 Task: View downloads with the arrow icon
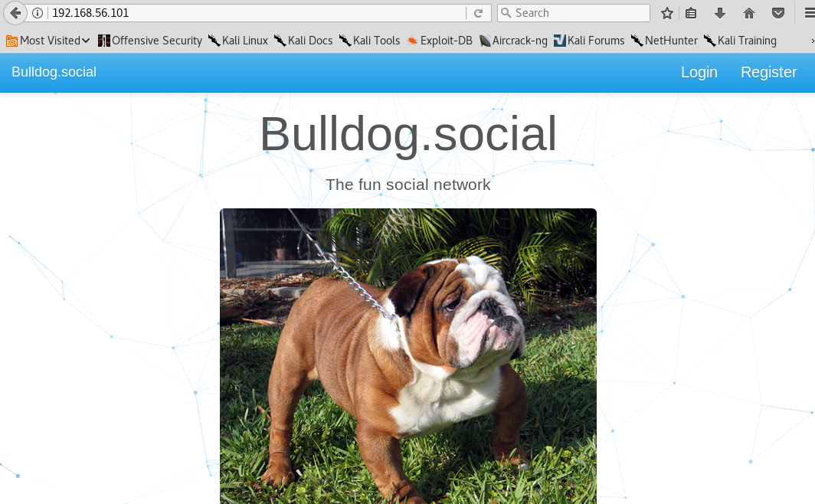tap(718, 13)
